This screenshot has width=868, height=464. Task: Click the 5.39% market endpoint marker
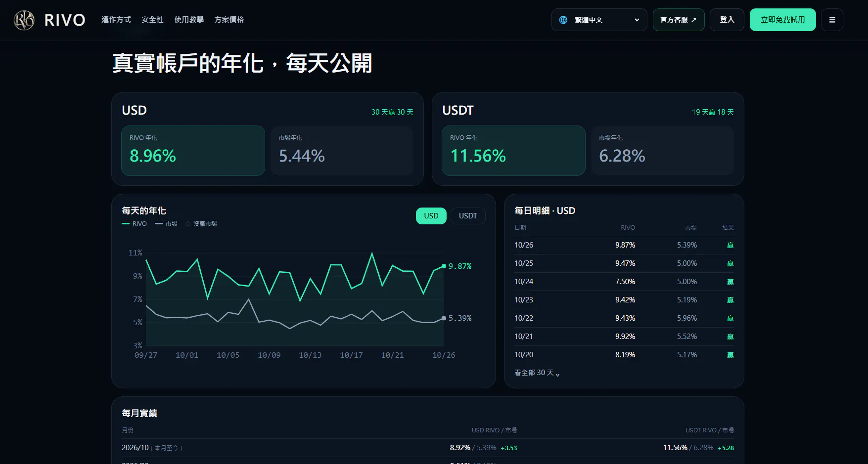444,318
